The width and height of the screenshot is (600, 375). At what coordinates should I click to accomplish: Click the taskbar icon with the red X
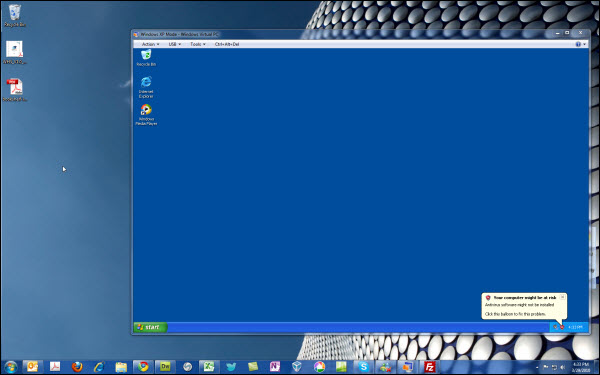click(x=385, y=367)
